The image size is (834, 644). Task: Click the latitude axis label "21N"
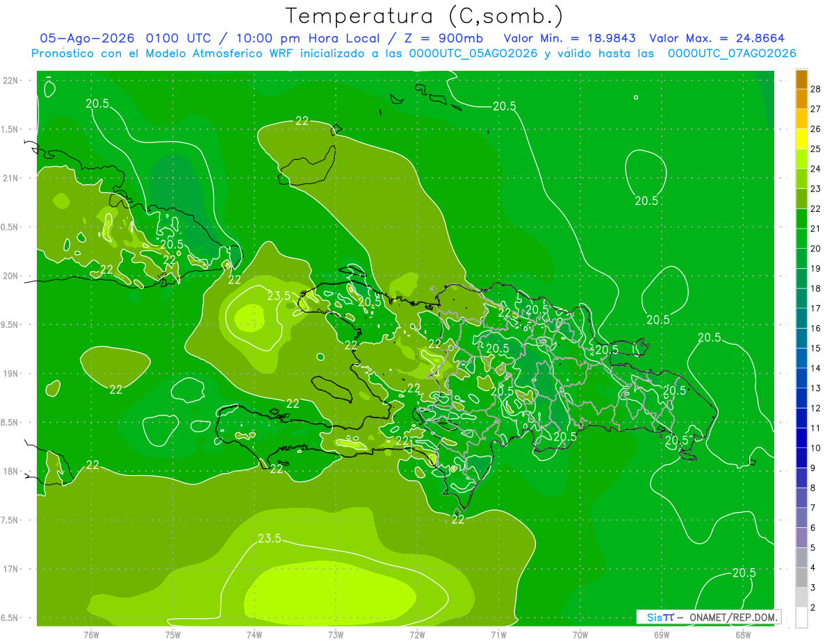tap(10, 178)
